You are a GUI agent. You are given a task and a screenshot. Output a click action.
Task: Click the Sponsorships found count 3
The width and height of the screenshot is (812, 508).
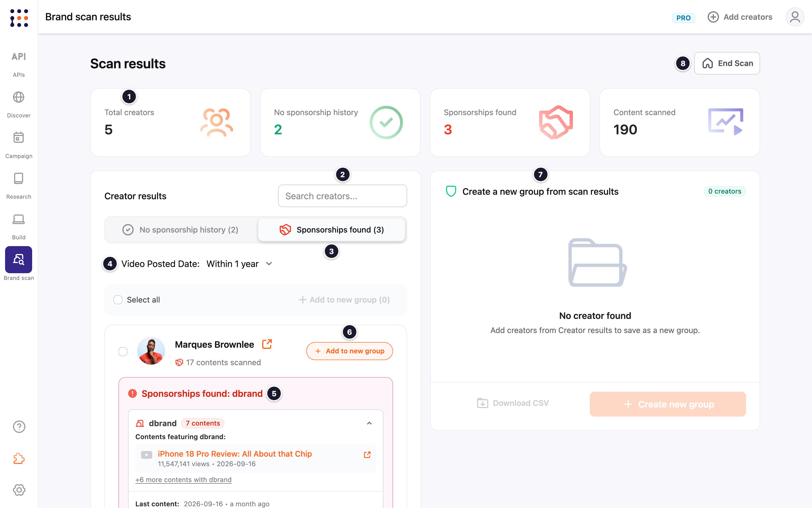pos(448,129)
